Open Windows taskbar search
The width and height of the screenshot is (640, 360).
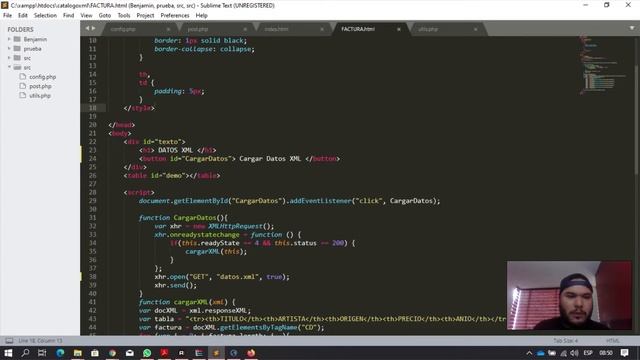25,353
